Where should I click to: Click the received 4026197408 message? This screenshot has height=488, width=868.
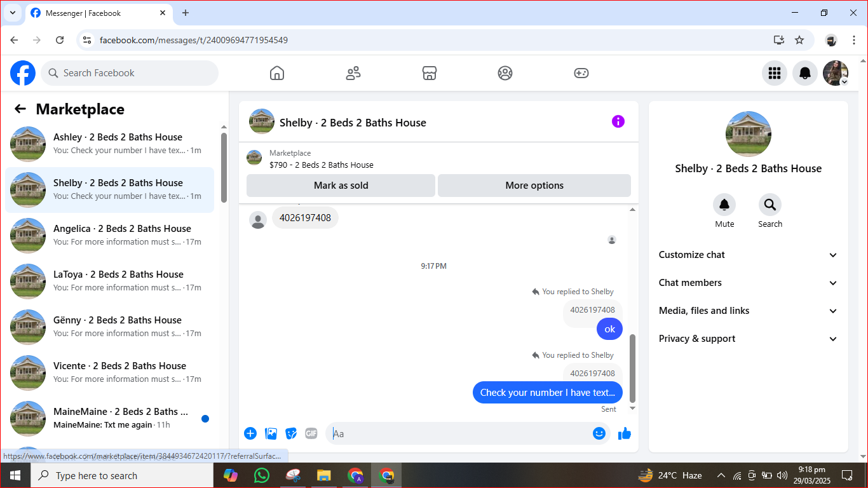[305, 218]
